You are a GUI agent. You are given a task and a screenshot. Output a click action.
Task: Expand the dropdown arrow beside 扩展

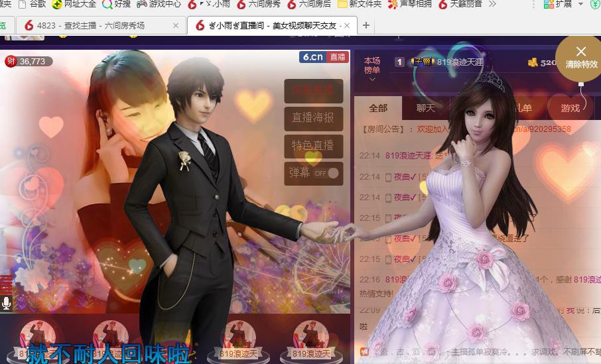(x=580, y=4)
